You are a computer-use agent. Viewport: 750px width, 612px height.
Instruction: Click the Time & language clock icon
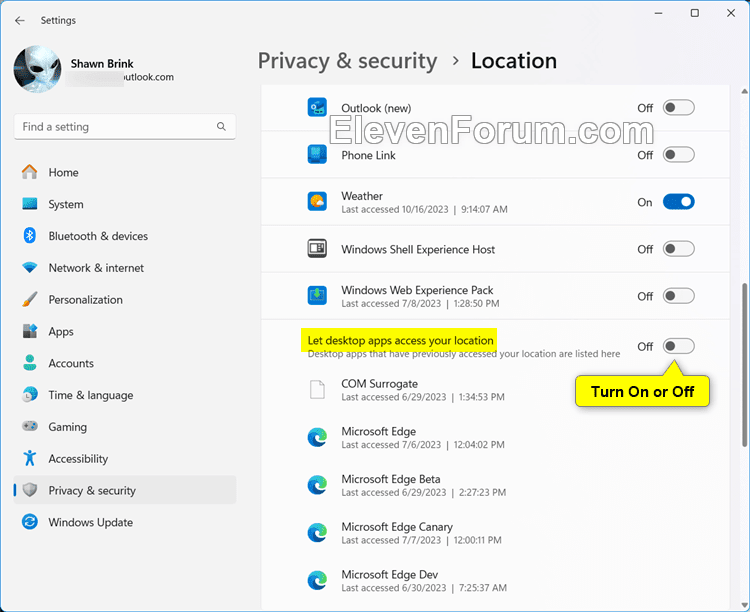(30, 395)
